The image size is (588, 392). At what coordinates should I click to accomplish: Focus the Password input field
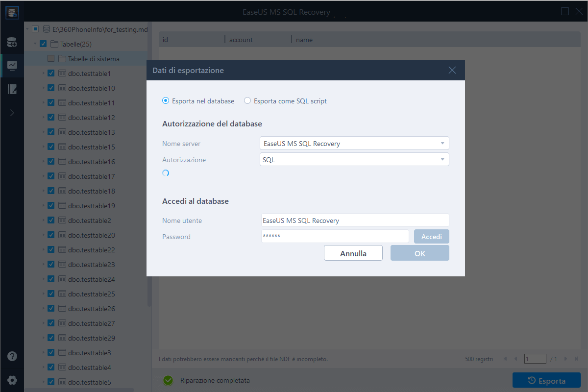point(335,236)
